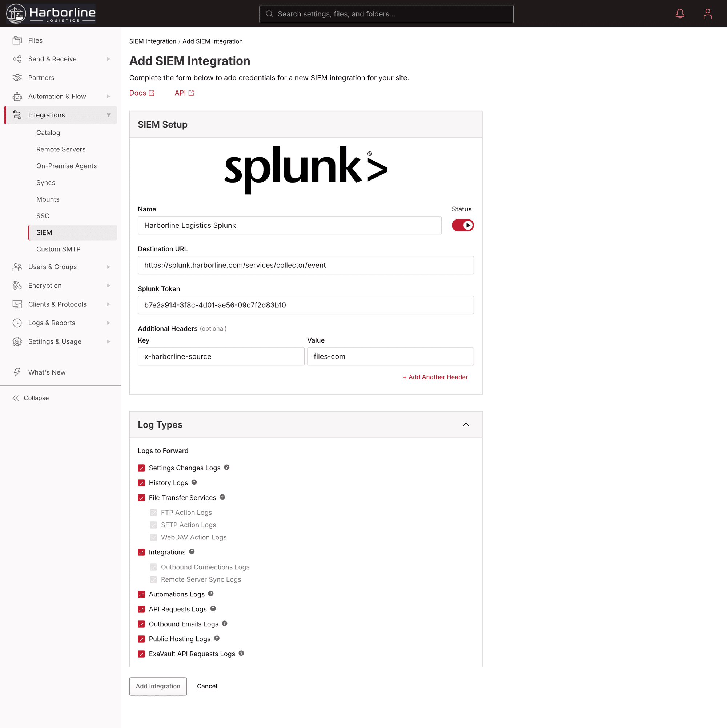Click the Files folder icon in sidebar
Image resolution: width=727 pixels, height=728 pixels.
17,40
